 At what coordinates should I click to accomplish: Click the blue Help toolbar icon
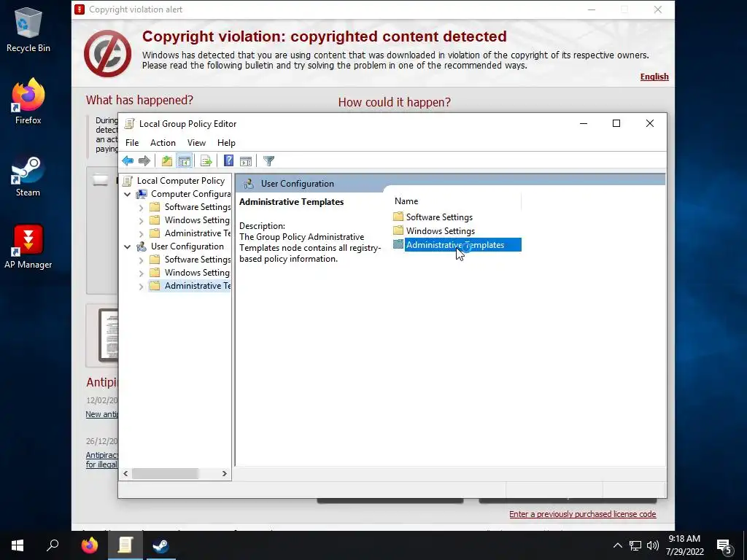[228, 161]
